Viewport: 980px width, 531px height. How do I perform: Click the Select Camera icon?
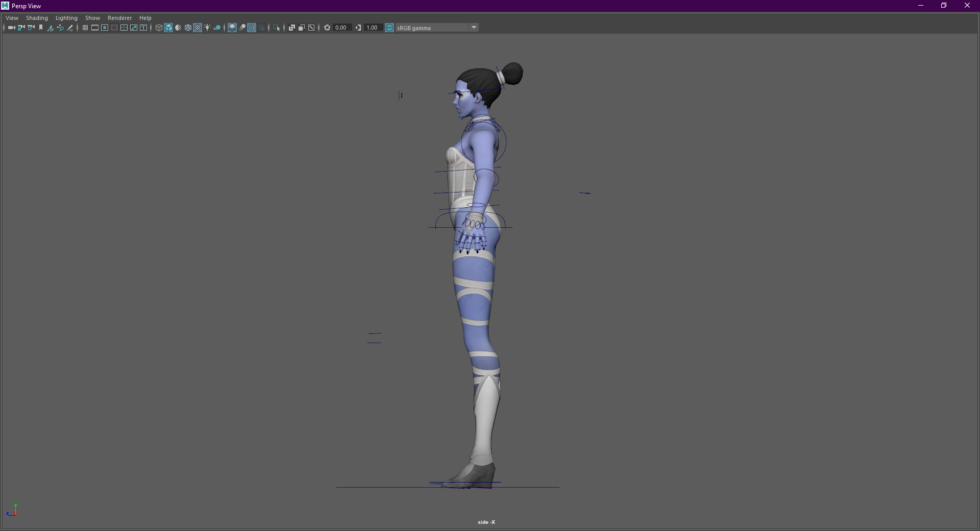(11, 28)
